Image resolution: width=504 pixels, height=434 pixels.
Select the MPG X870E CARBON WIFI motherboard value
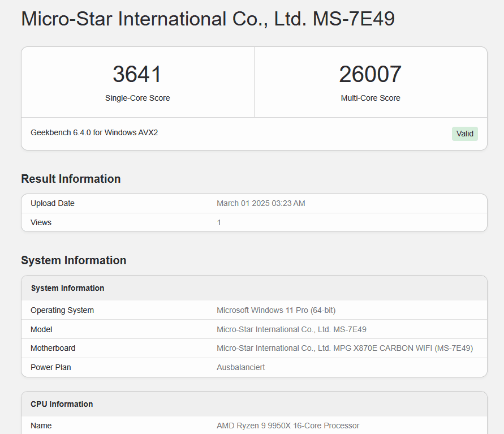345,348
